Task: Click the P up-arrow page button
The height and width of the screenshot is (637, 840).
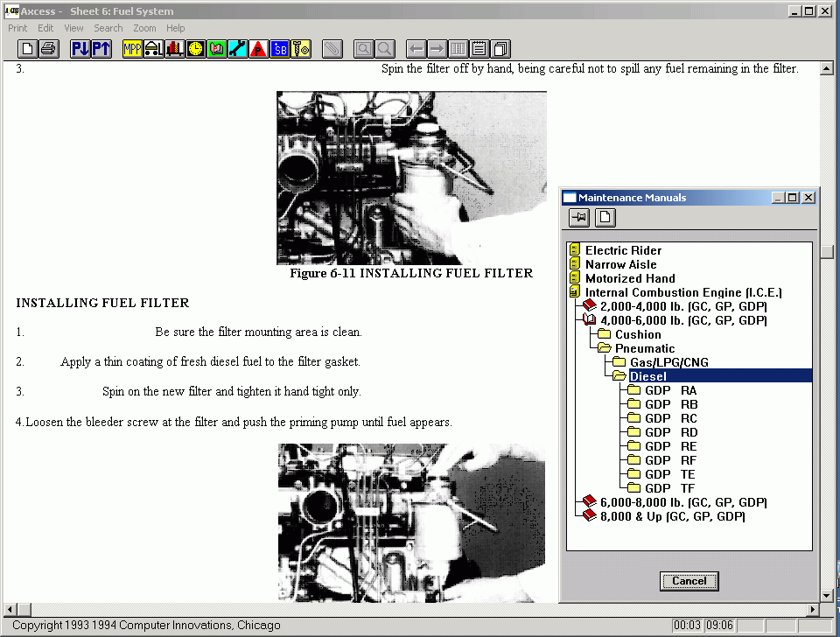Action: pos(101,49)
